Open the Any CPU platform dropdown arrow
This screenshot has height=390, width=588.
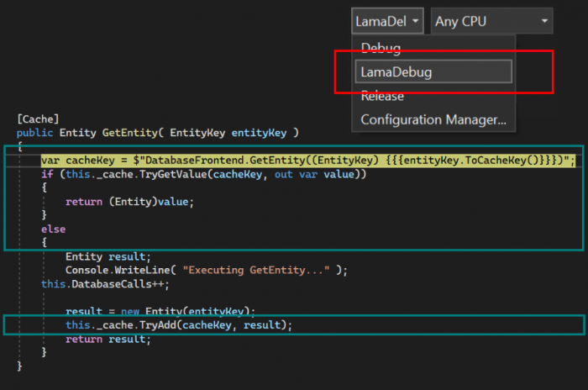tap(544, 21)
